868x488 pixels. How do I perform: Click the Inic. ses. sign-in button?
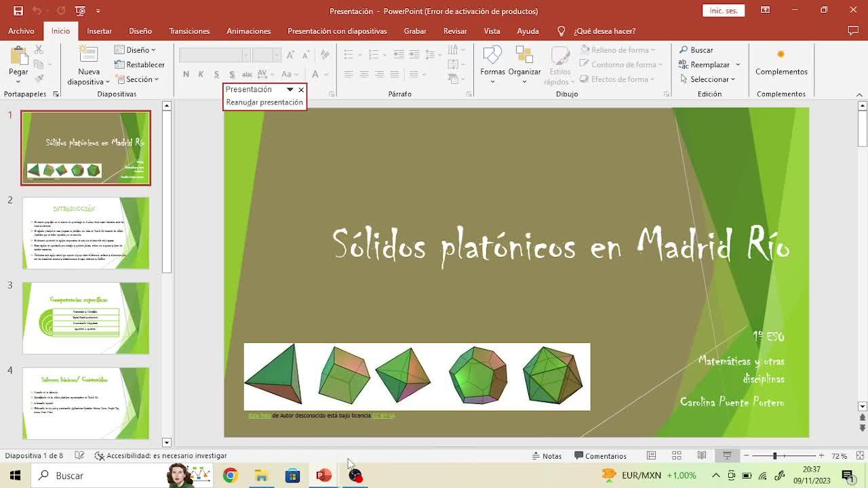coord(724,11)
